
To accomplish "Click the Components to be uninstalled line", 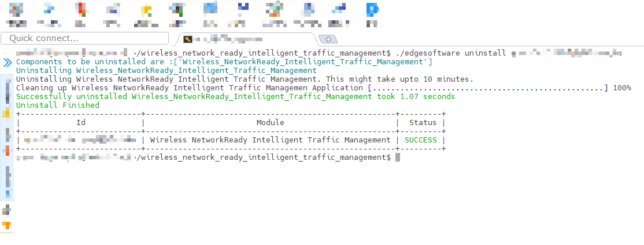I will pyautogui.click(x=224, y=62).
